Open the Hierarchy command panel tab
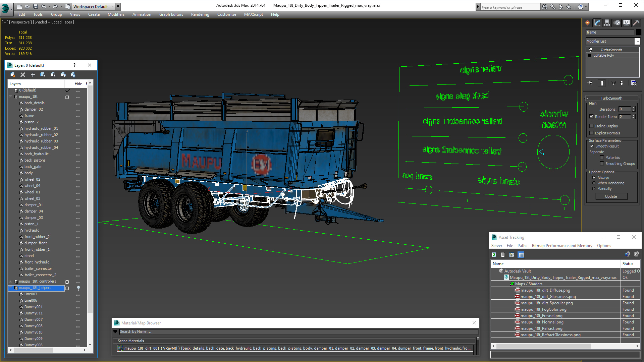 (x=607, y=23)
